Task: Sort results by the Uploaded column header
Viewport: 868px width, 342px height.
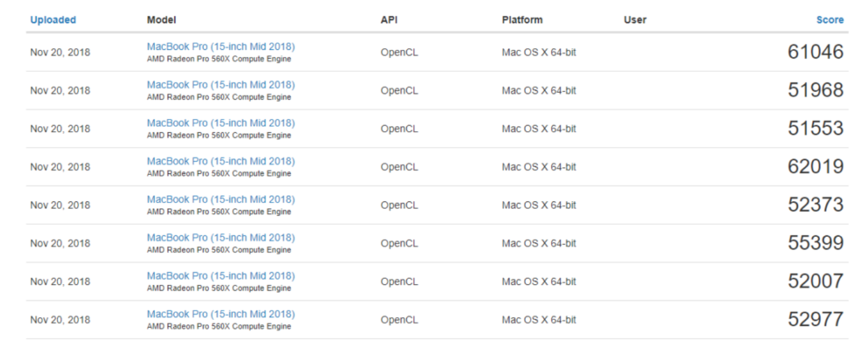Action: 53,20
